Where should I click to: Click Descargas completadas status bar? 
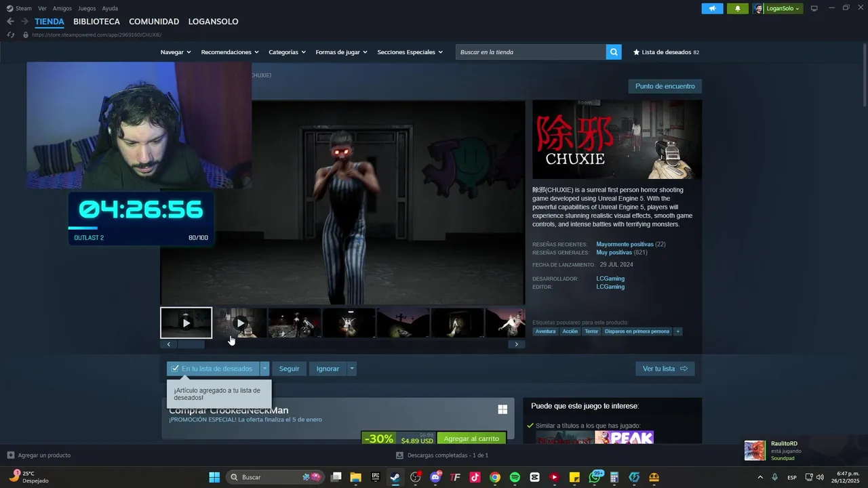(x=441, y=455)
